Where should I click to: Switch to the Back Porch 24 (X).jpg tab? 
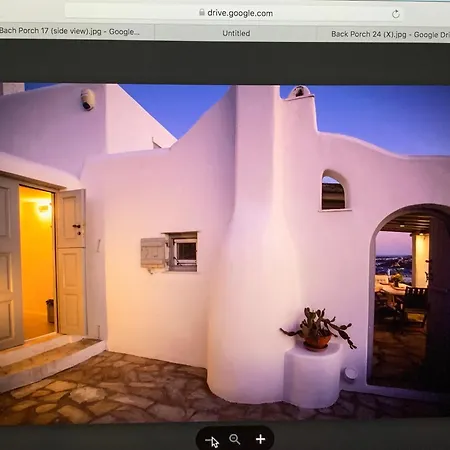pyautogui.click(x=383, y=34)
